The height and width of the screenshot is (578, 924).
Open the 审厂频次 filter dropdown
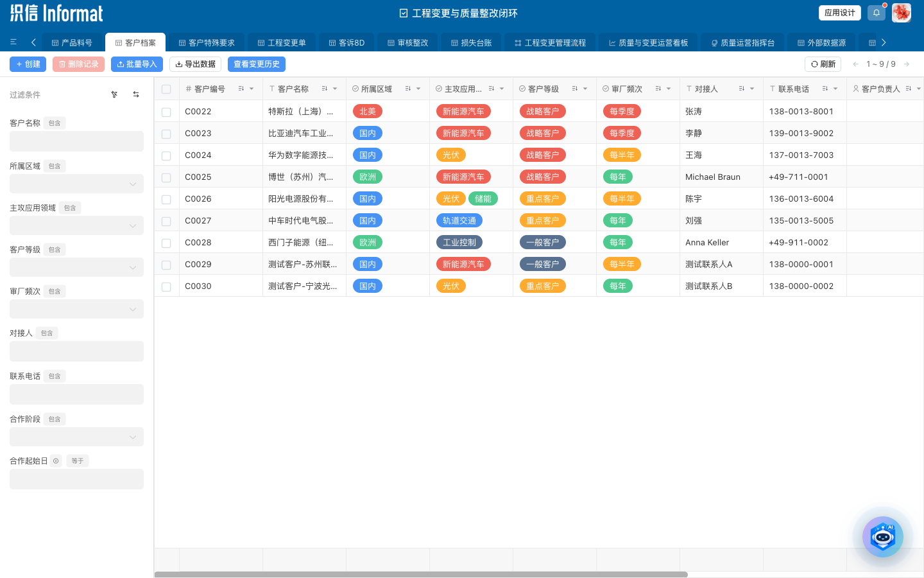click(x=76, y=309)
